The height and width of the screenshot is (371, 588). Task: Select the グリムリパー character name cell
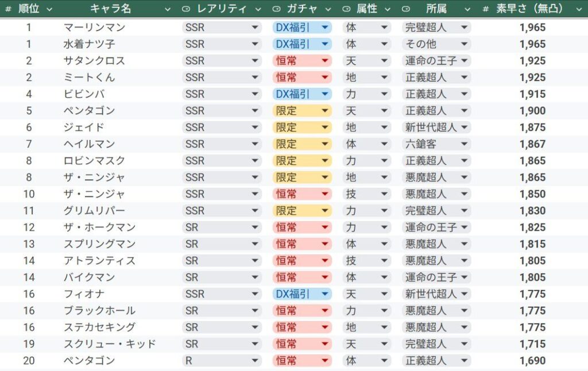(94, 211)
